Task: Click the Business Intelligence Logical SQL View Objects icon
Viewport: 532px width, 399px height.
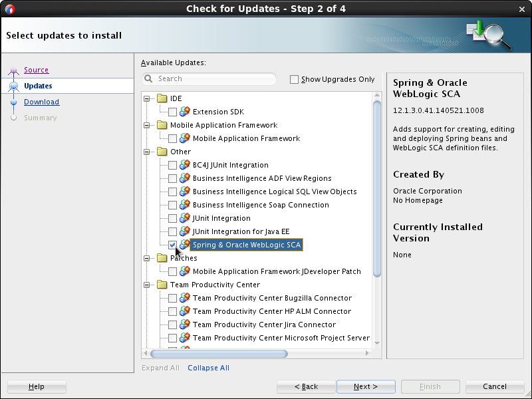Action: pos(185,192)
